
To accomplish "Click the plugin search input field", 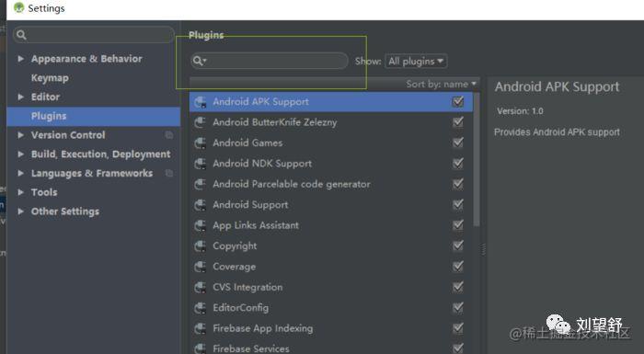I will coord(270,61).
